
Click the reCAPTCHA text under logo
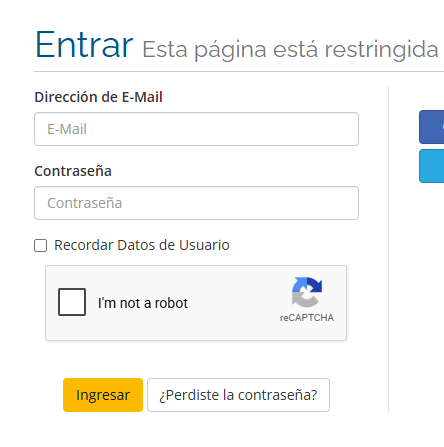click(307, 318)
